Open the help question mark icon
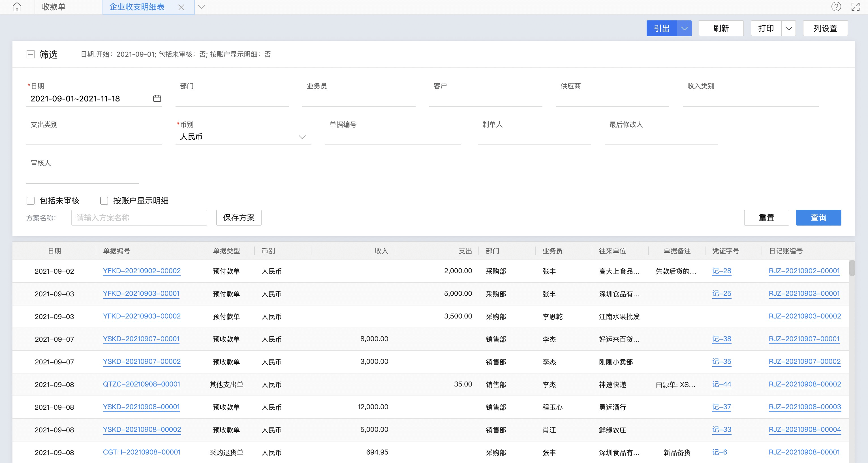 click(x=836, y=7)
